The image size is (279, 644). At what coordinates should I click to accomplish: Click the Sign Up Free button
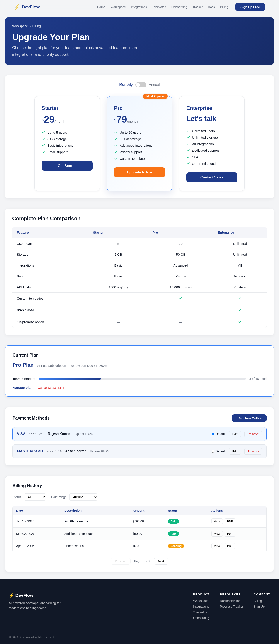[250, 7]
